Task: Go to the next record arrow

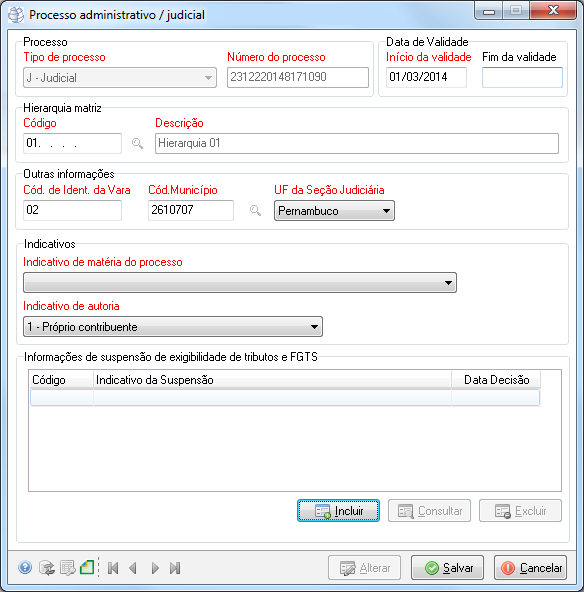Action: click(x=155, y=568)
